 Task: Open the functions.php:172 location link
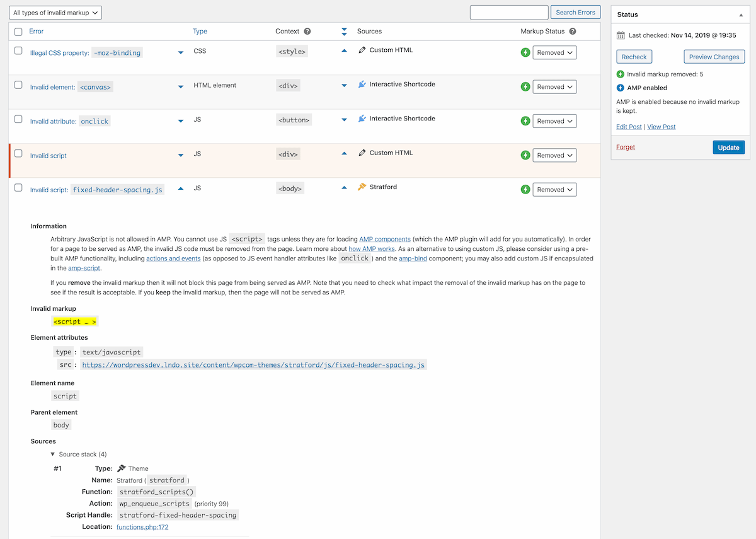coord(142,527)
